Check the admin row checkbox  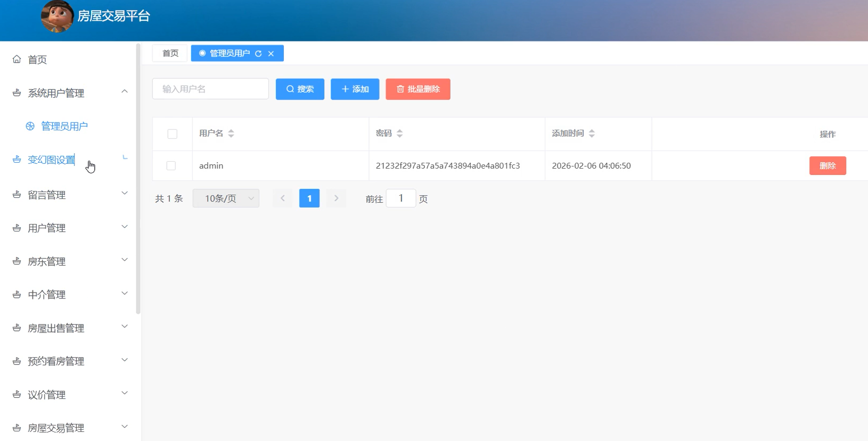click(171, 166)
